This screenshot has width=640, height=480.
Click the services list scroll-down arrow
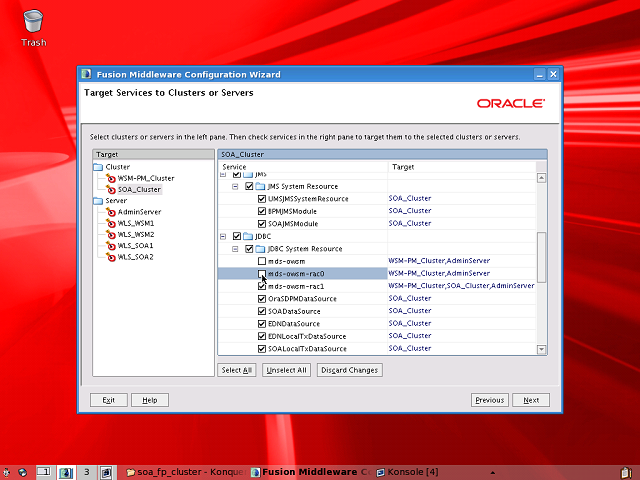tap(541, 349)
